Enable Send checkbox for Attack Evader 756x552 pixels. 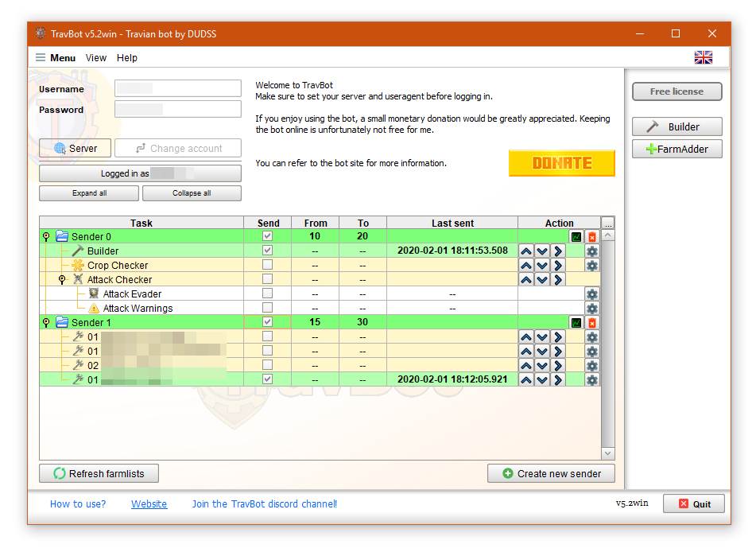click(267, 293)
